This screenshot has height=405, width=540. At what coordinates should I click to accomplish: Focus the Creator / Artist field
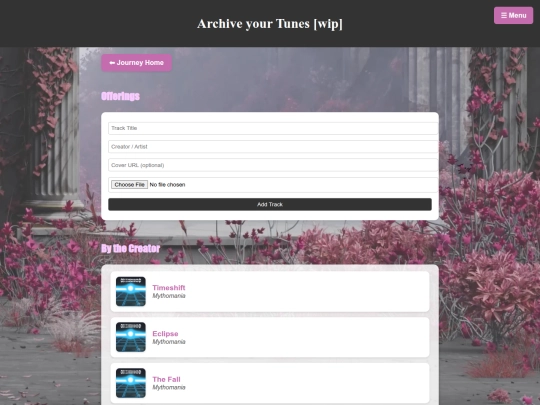[x=273, y=147]
